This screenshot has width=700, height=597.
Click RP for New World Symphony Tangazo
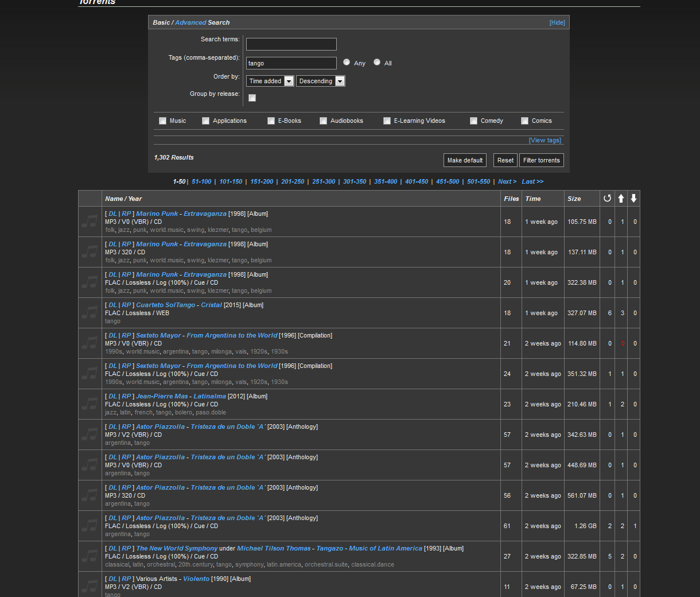click(x=126, y=548)
